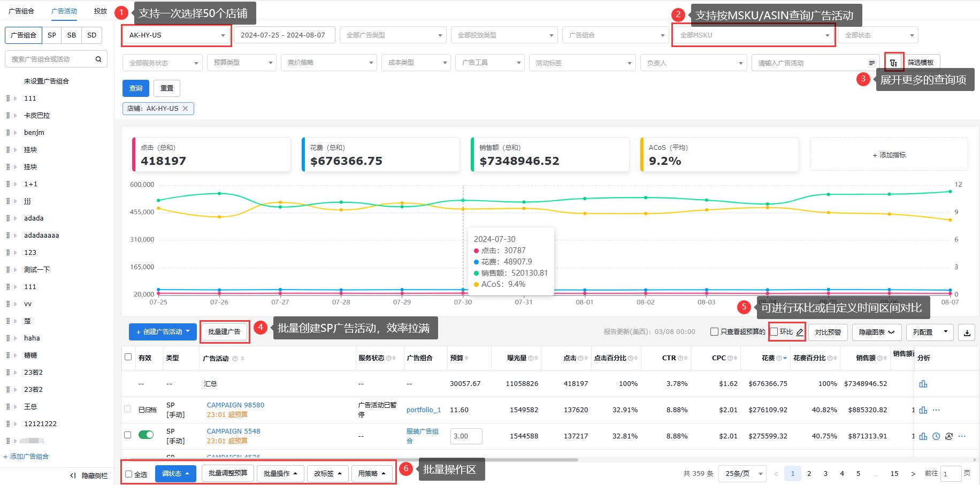The height and width of the screenshot is (485, 980).
Task: Click the budget input showing 3.00
Action: coord(466,436)
